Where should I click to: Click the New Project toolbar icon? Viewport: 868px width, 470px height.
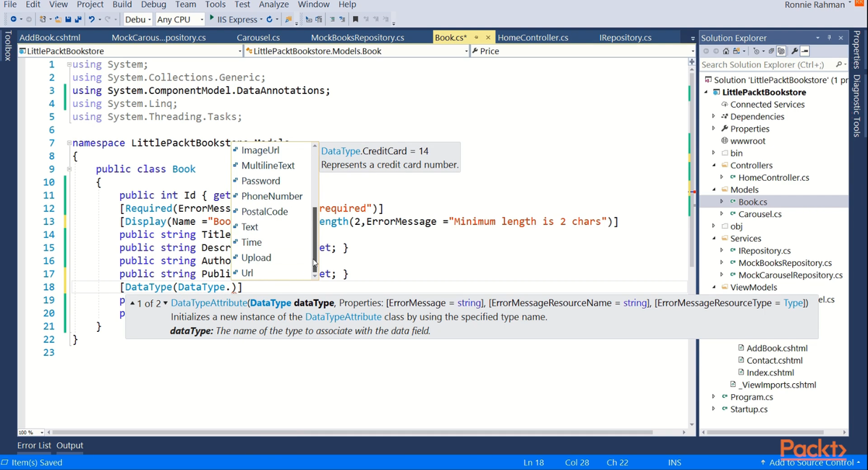point(43,19)
